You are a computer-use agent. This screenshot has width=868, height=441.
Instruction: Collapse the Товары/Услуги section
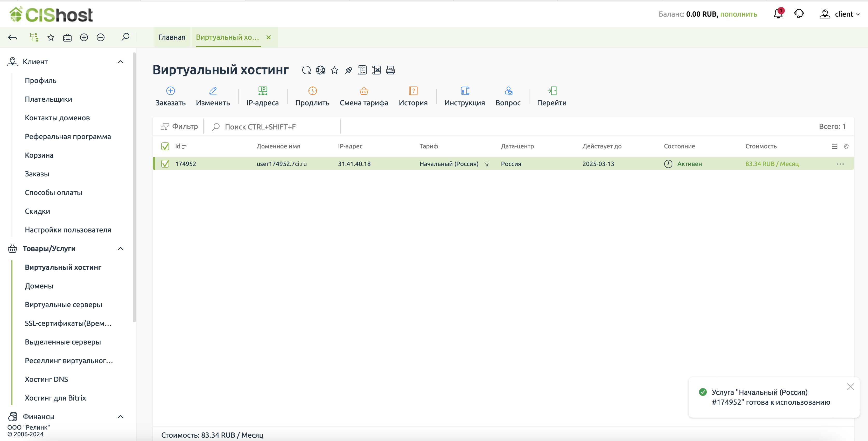point(120,249)
